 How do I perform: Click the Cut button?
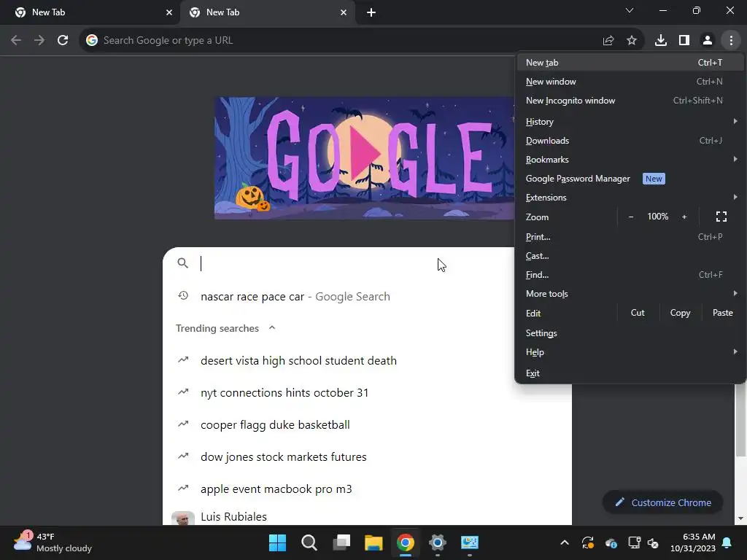coord(638,313)
